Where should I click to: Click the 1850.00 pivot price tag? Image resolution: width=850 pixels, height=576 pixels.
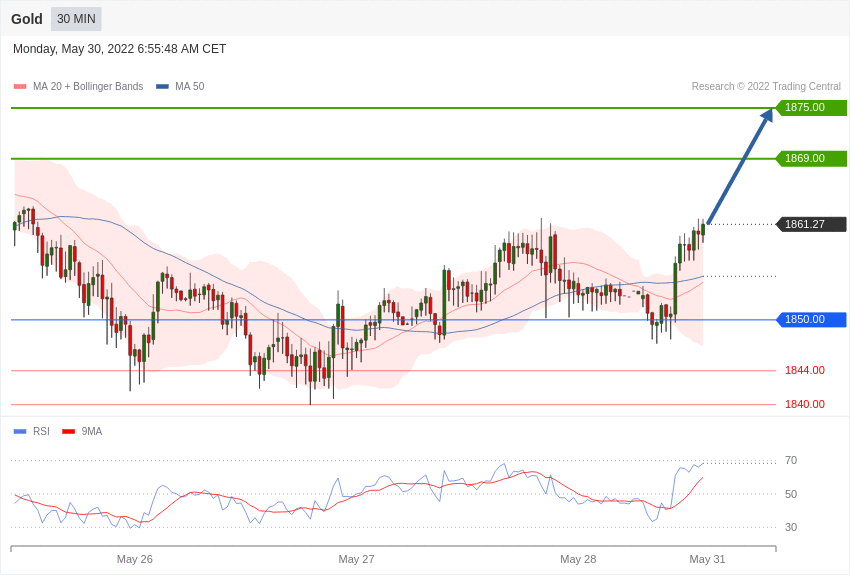pos(811,320)
